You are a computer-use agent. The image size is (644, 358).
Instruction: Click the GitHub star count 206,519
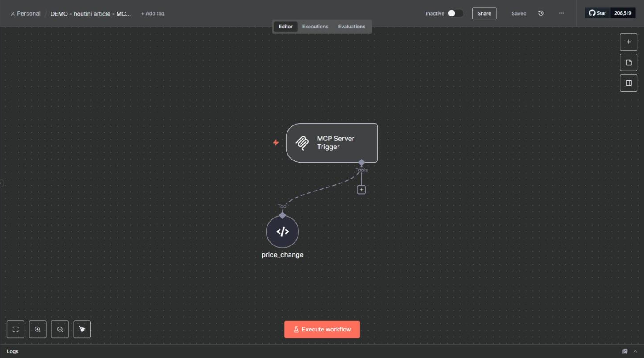click(x=623, y=13)
